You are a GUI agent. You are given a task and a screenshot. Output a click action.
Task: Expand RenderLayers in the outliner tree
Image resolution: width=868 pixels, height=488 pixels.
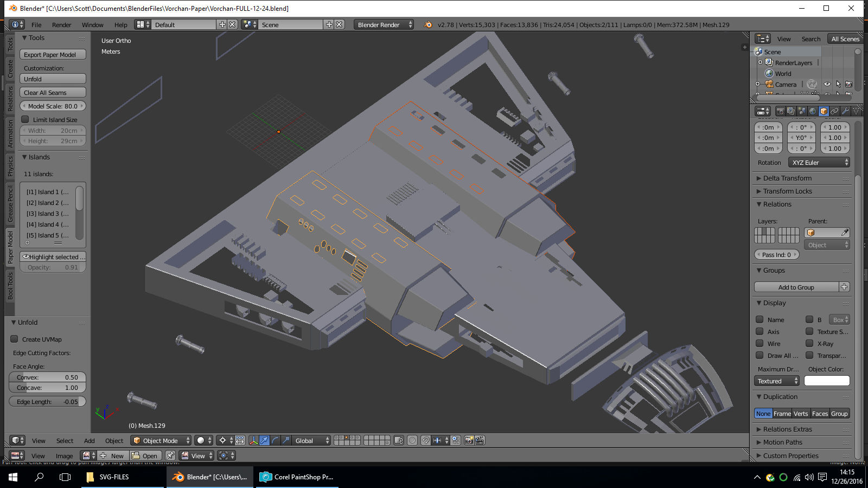pos(760,62)
